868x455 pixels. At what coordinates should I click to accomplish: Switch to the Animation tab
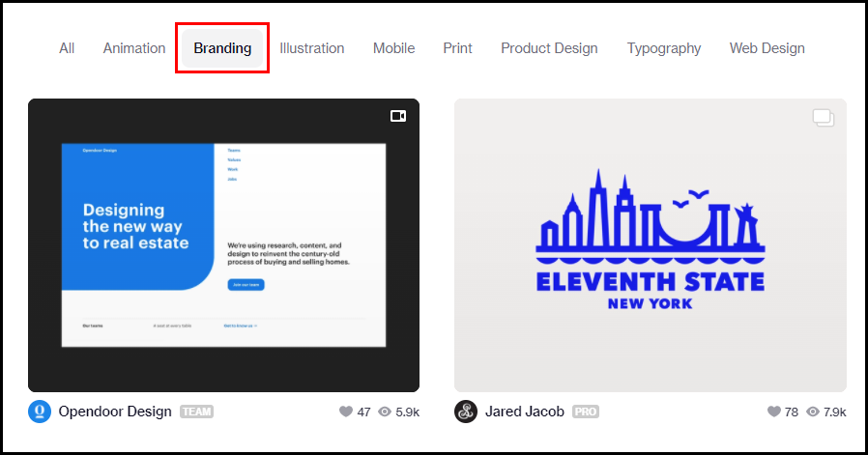134,48
